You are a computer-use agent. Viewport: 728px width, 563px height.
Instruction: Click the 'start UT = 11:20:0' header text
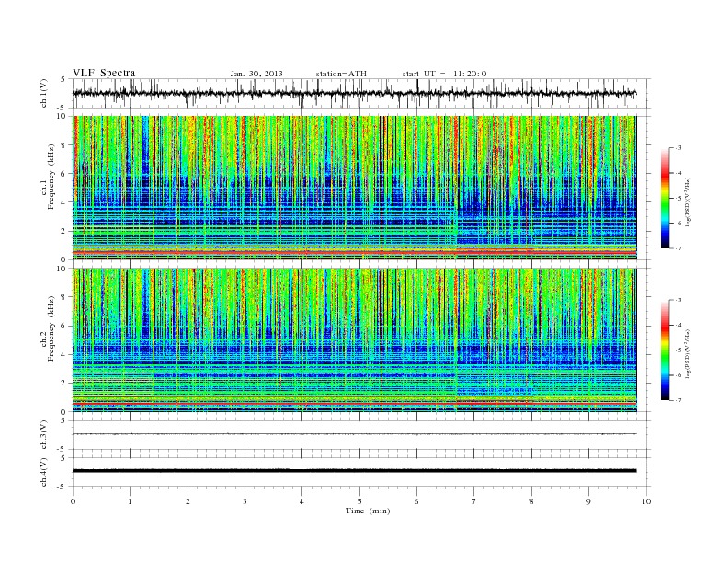444,74
